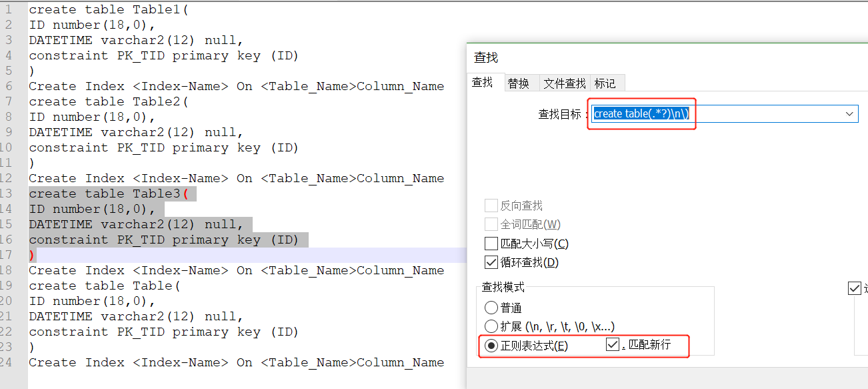Click line 3 'DATETIME varchar2(12) null,'
This screenshot has height=389, width=868.
136,40
